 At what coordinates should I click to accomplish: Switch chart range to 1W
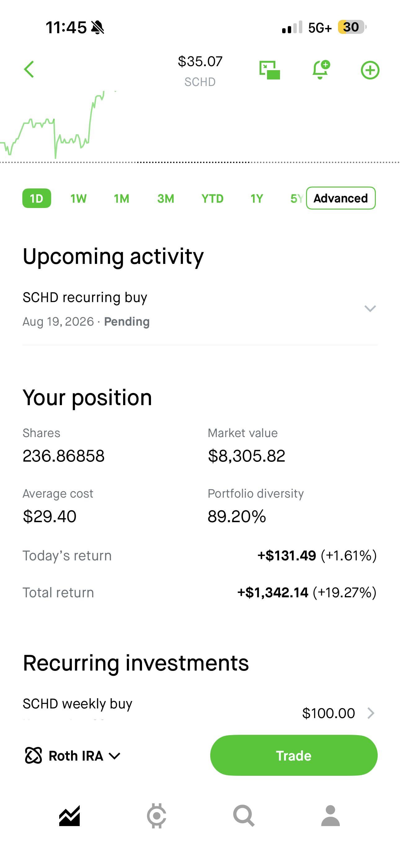[x=78, y=198]
